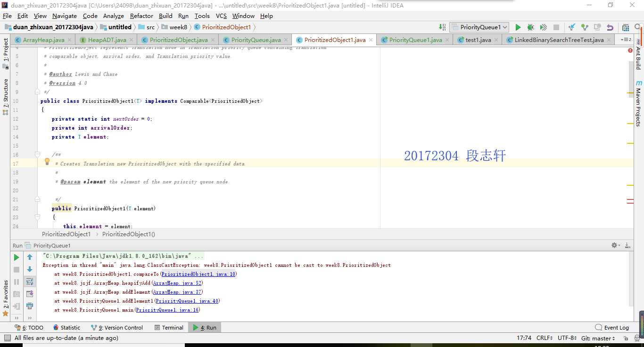Click the Print icon in Run panel
644x347 pixels.
[x=30, y=306]
